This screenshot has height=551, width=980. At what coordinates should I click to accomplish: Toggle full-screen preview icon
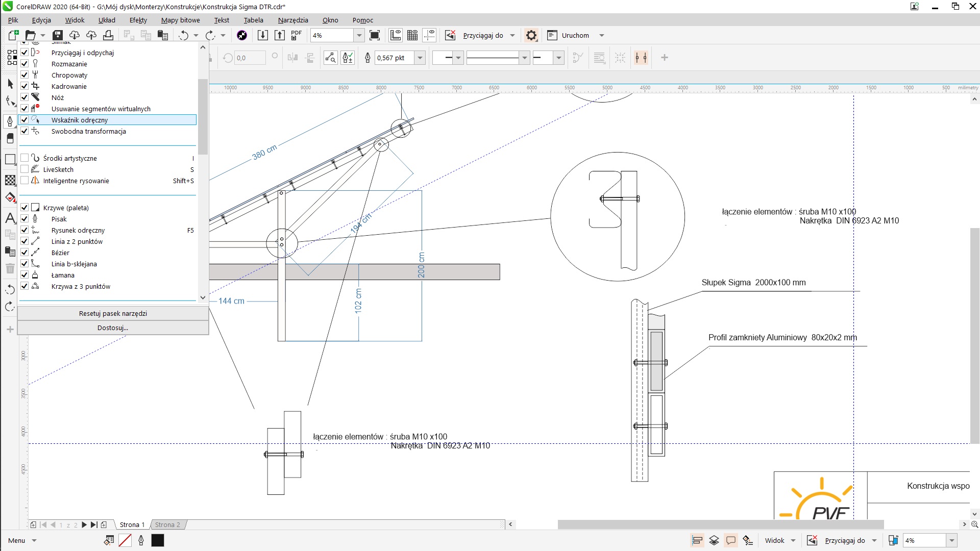[x=375, y=35]
